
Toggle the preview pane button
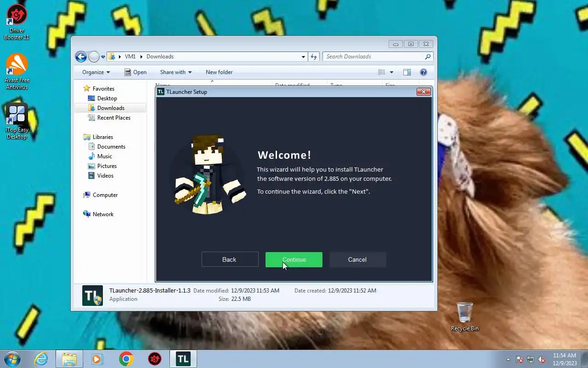407,72
